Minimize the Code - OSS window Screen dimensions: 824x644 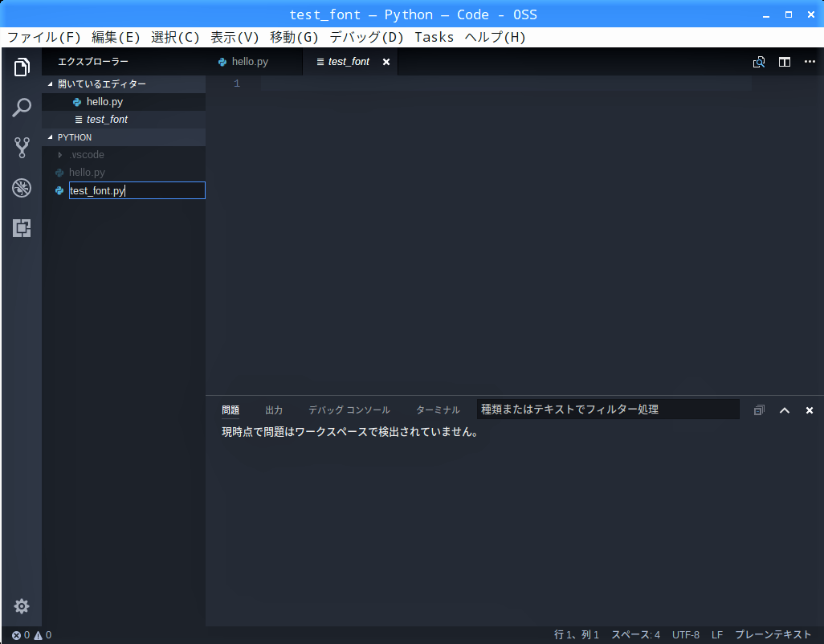click(x=766, y=14)
